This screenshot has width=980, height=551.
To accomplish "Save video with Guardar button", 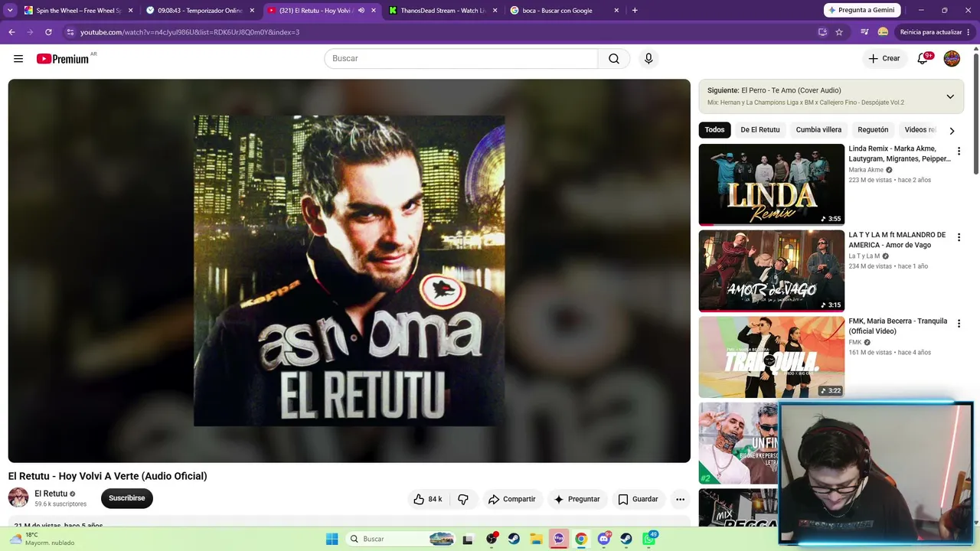I will coord(638,499).
